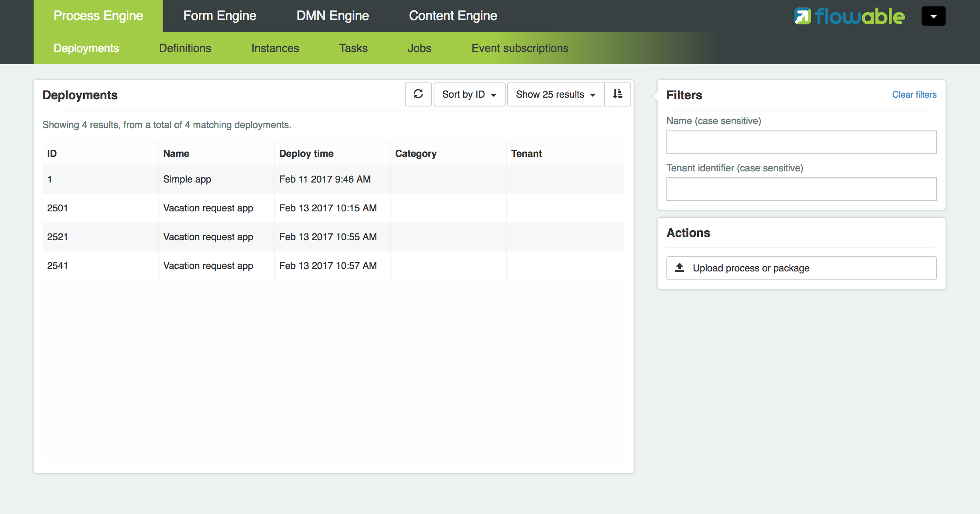Open the Deployments sub-tab

tap(86, 48)
